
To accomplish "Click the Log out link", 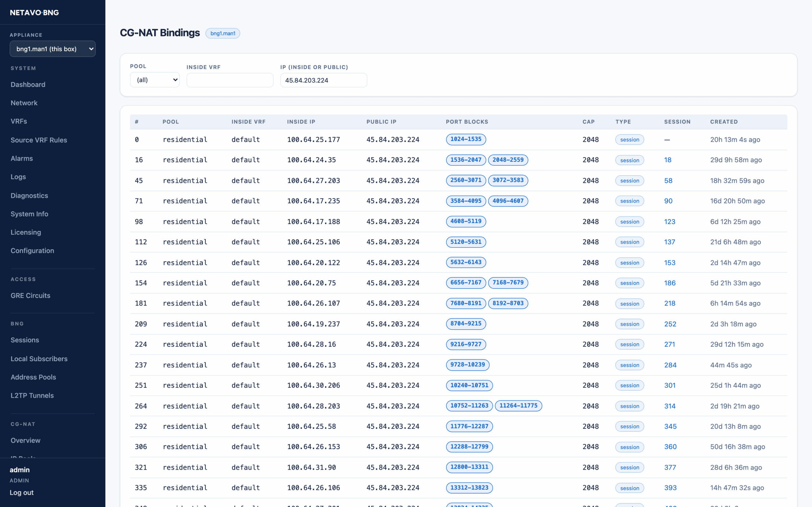I will pyautogui.click(x=22, y=492).
